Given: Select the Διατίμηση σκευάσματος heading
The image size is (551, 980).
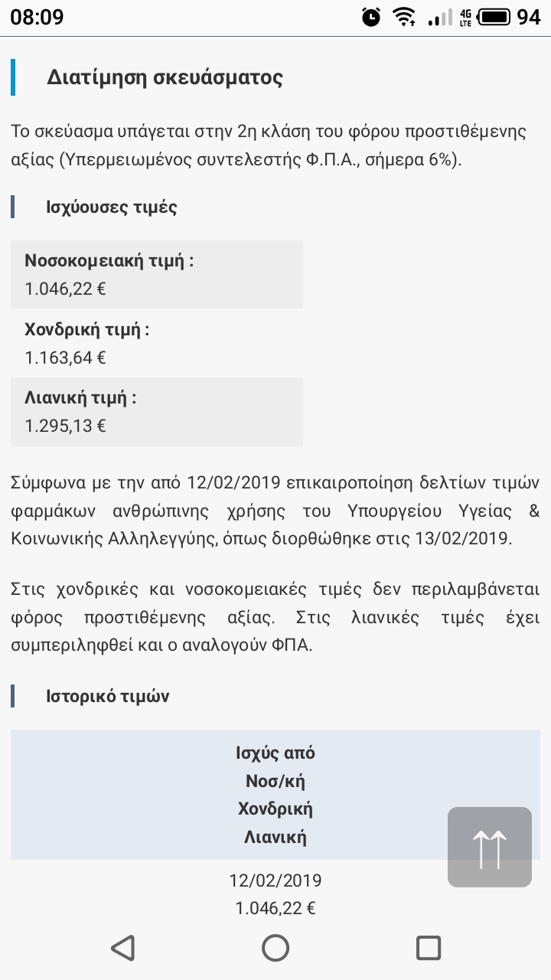Looking at the screenshot, I should 165,77.
